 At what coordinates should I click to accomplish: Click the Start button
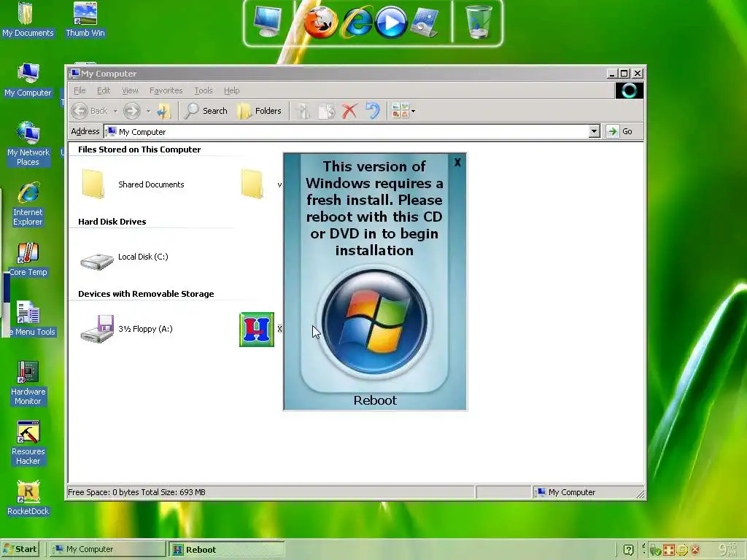[20, 549]
